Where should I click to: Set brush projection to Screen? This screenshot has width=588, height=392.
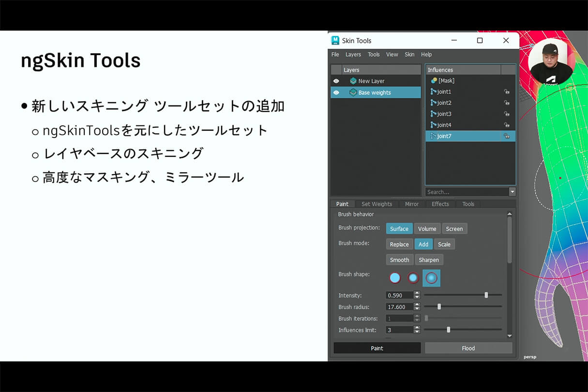point(454,229)
